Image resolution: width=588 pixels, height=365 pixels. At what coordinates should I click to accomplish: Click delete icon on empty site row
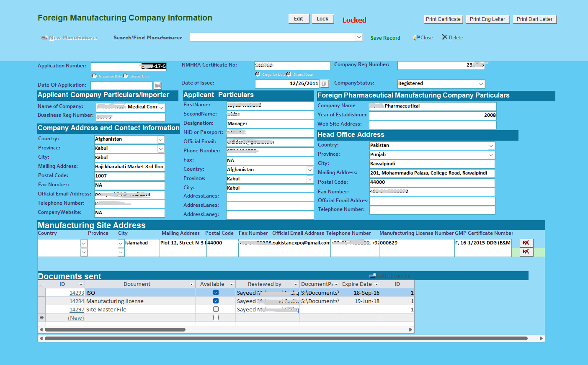click(x=526, y=252)
